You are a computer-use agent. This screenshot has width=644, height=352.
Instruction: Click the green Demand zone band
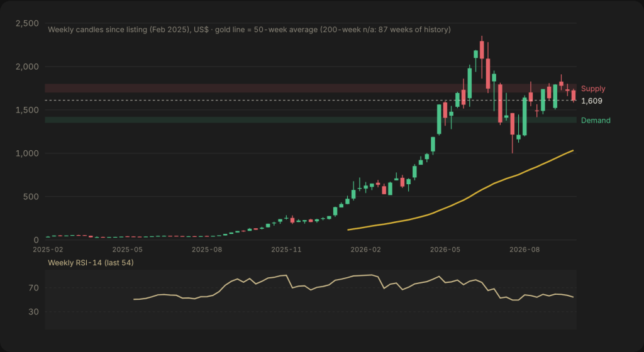311,120
